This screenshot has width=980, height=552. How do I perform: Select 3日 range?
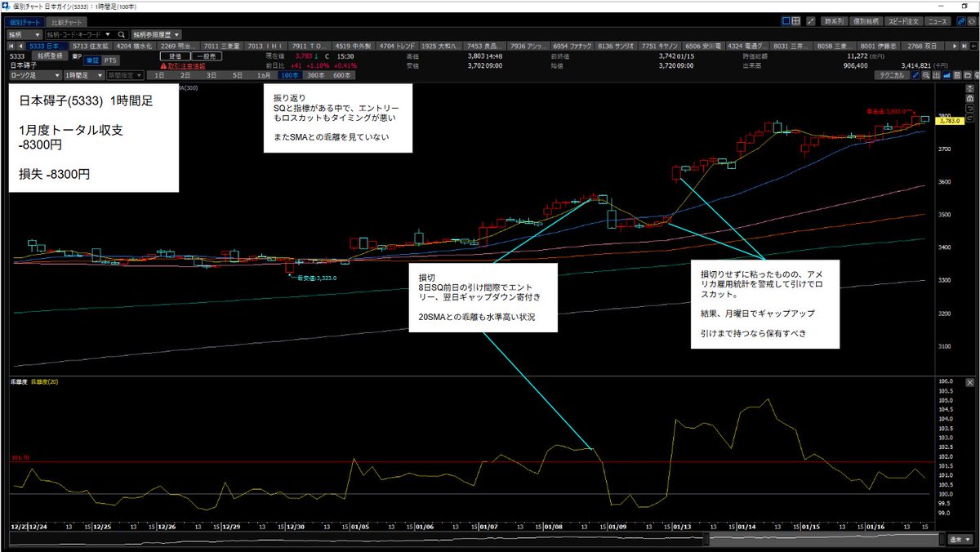coord(211,74)
